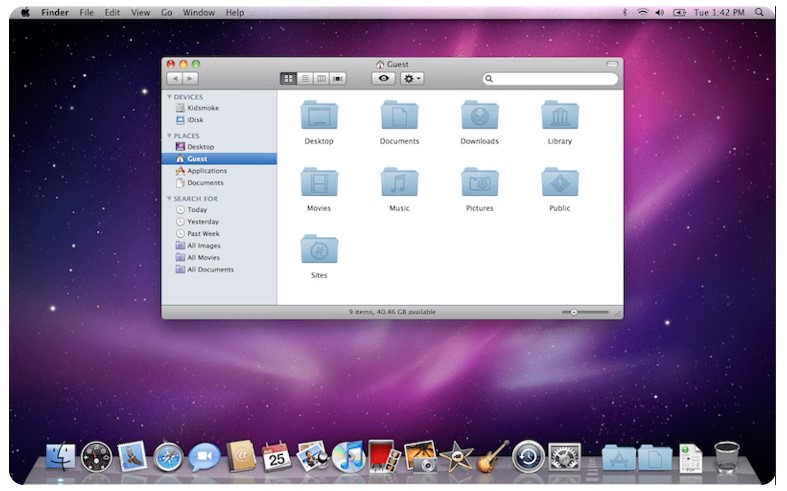Open the Help menu

(234, 12)
